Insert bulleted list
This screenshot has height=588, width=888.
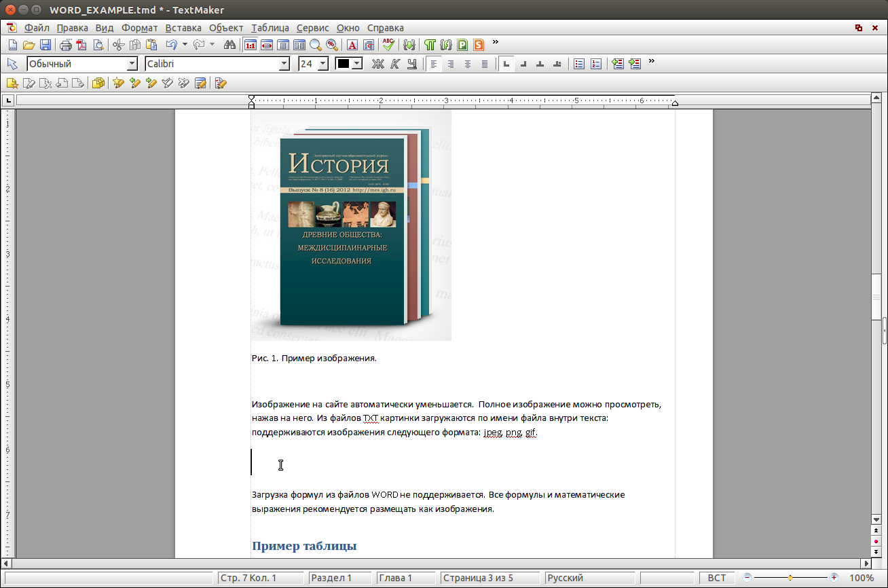(579, 64)
